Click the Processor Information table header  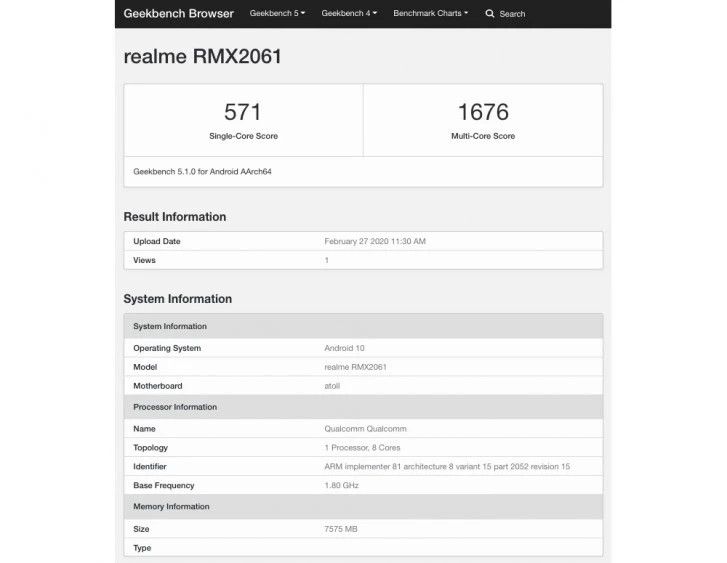pos(364,407)
